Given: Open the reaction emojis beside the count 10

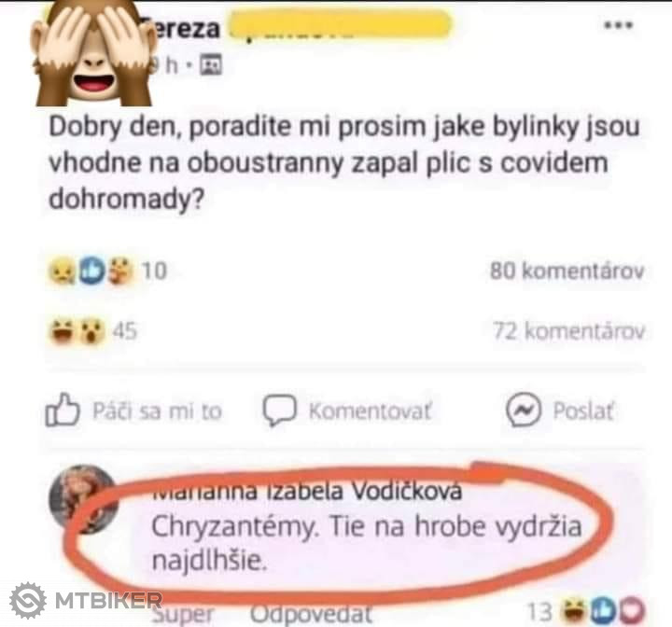Looking at the screenshot, I should click(91, 271).
